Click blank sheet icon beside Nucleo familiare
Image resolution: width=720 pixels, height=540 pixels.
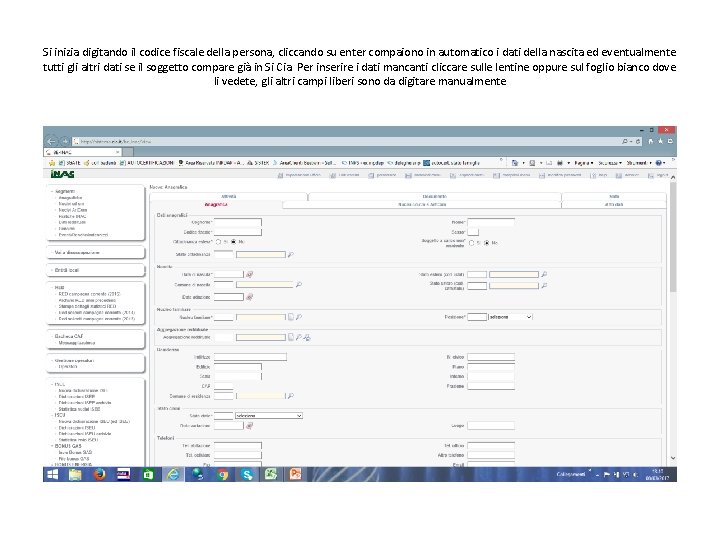(x=291, y=317)
